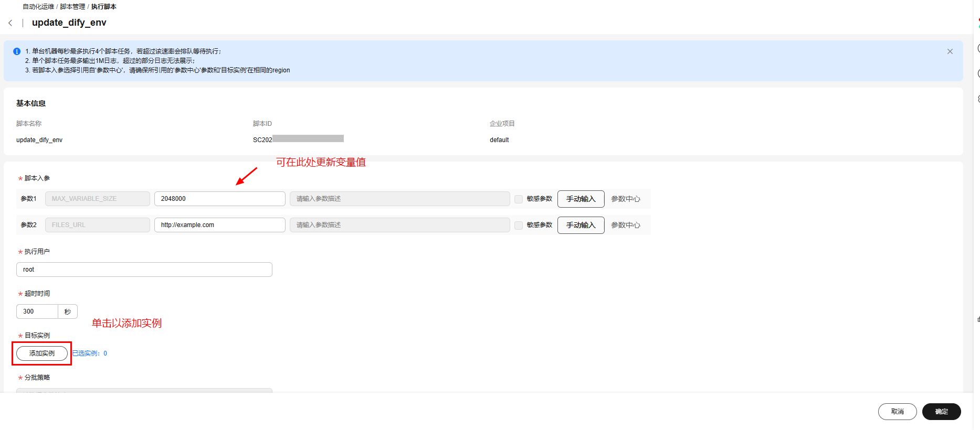Image resolution: width=980 pixels, height=430 pixels.
Task: Enable 敏感参数 checkbox for 参数1
Action: click(519, 199)
